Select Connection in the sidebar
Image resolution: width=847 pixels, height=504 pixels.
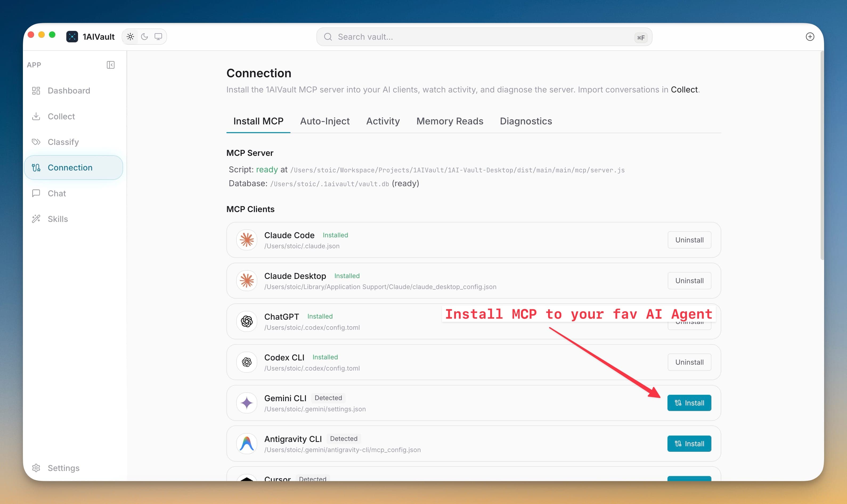pyautogui.click(x=73, y=168)
